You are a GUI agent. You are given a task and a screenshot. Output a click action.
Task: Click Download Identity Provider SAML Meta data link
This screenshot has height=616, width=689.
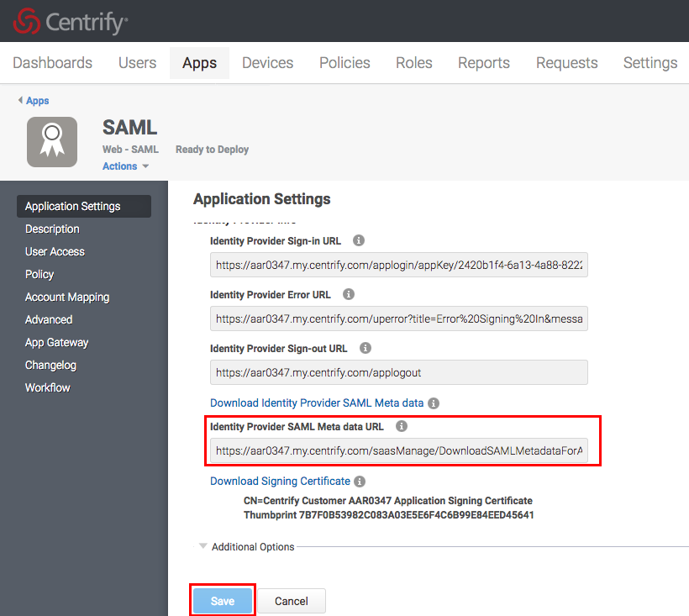point(317,403)
